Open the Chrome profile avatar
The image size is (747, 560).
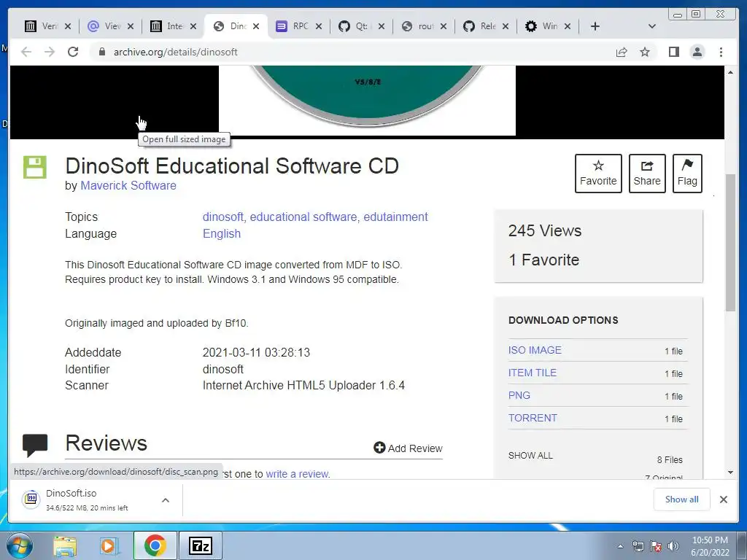pos(697,52)
